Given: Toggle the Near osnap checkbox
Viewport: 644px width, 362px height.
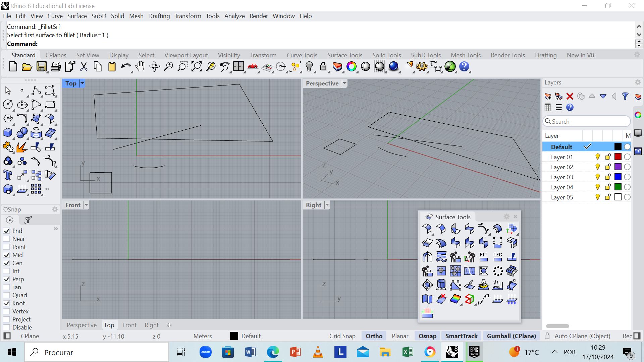Looking at the screenshot, I should coord(6,239).
